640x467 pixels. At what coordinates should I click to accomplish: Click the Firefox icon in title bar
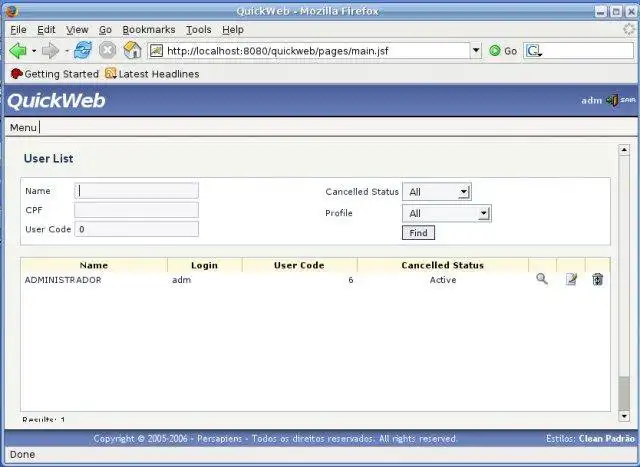pos(12,11)
